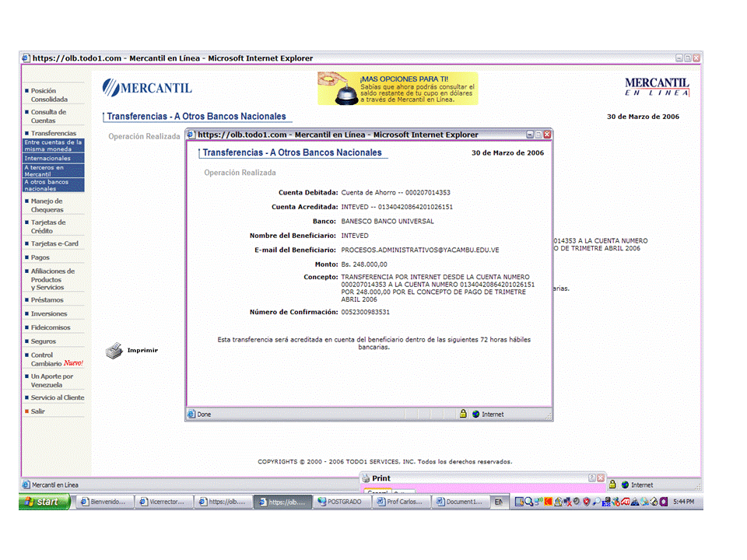The image size is (747, 560).
Task: Open Pagos in the sidebar
Action: coord(40,257)
